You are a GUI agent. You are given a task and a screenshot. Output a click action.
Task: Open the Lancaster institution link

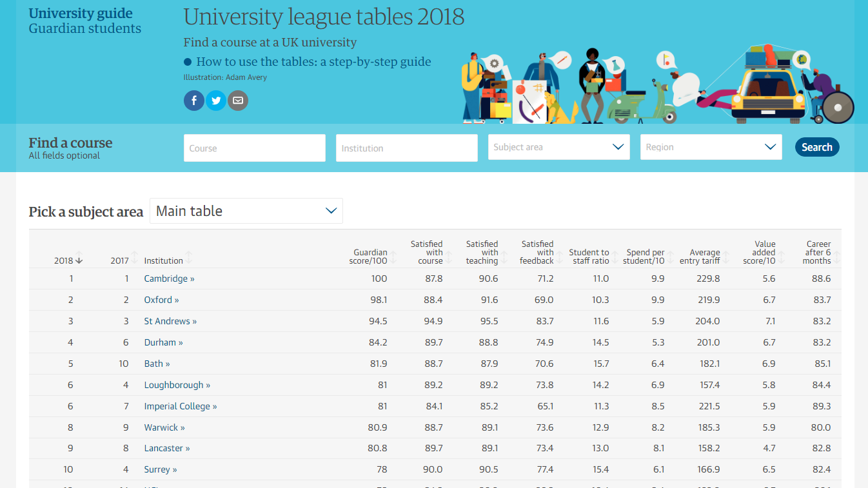click(x=167, y=448)
